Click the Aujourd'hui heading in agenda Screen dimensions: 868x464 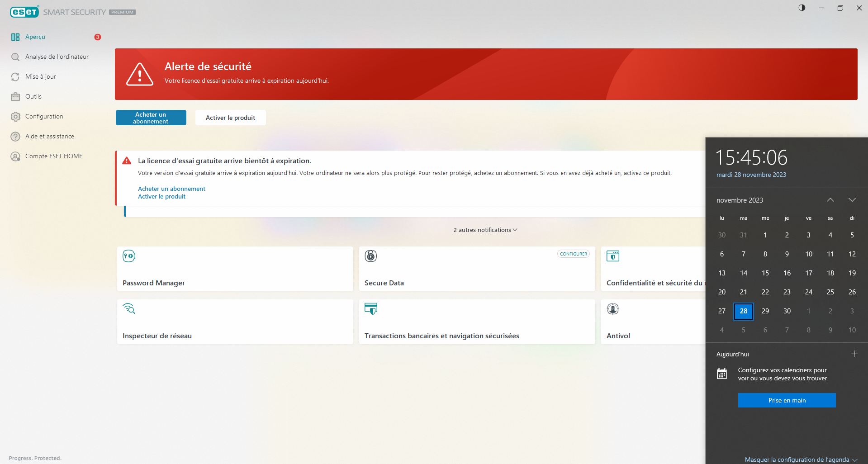pyautogui.click(x=733, y=355)
